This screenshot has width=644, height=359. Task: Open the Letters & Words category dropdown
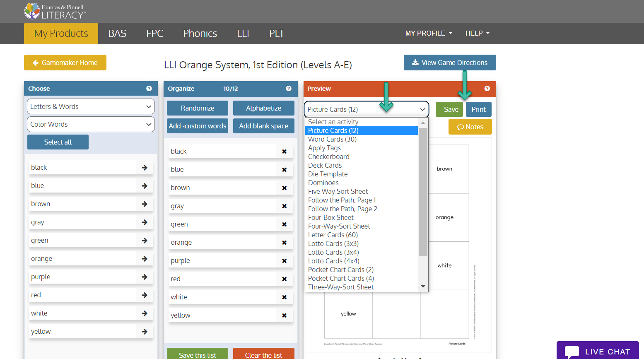(x=91, y=106)
